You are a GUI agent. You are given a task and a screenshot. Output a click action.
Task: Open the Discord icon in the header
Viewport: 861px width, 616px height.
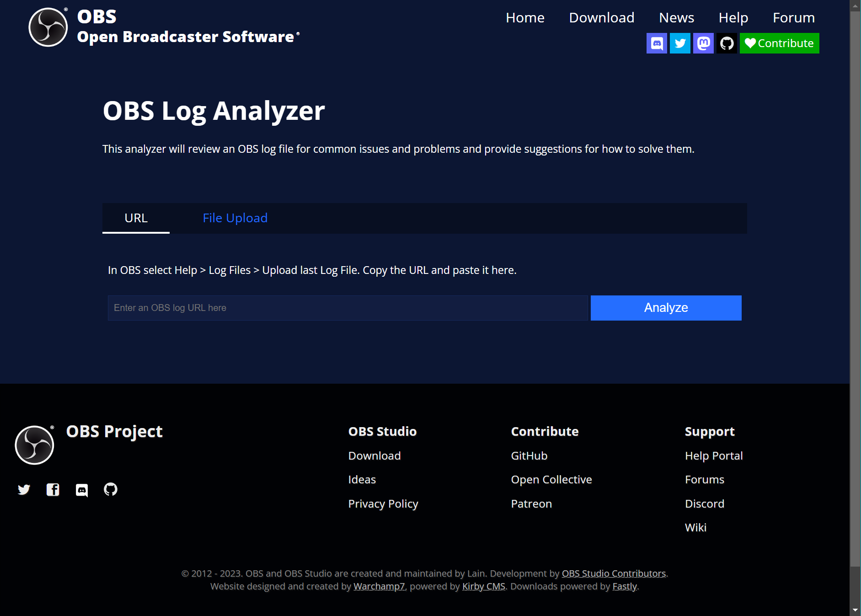(x=657, y=43)
